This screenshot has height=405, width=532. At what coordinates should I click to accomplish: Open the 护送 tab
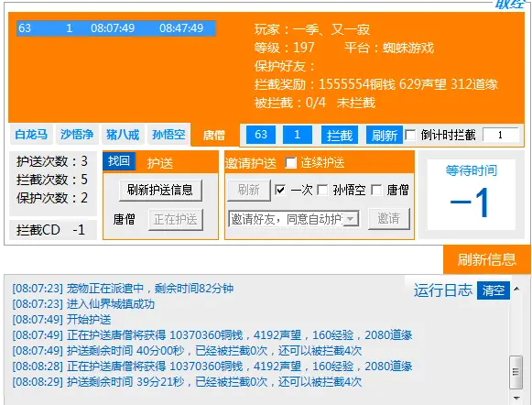click(x=160, y=163)
